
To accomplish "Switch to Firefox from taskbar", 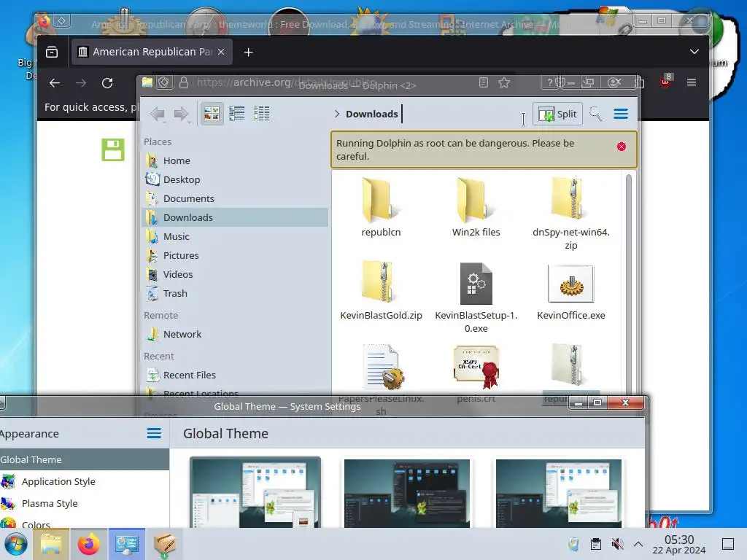I will (x=88, y=544).
